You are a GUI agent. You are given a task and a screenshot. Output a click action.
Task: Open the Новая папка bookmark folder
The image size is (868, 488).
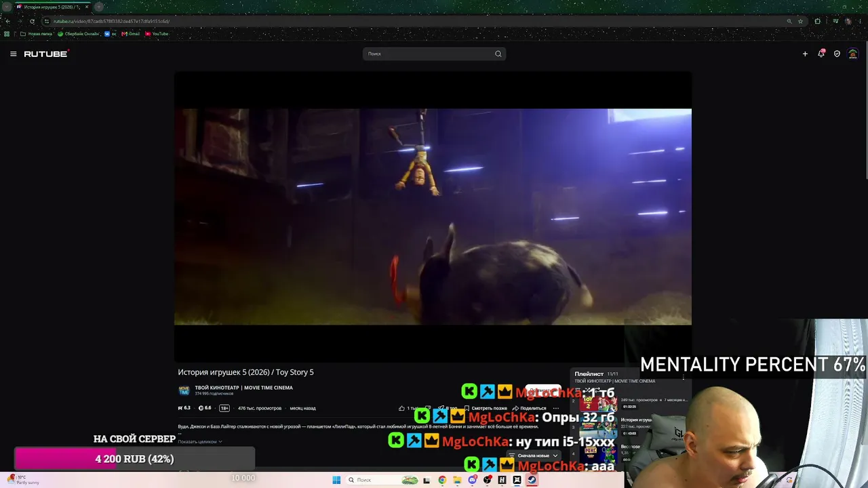[x=37, y=34]
